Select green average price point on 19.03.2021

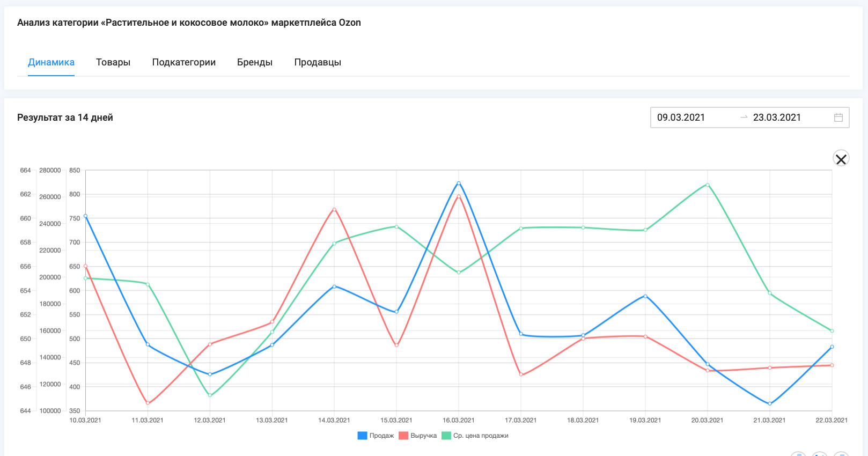point(645,230)
